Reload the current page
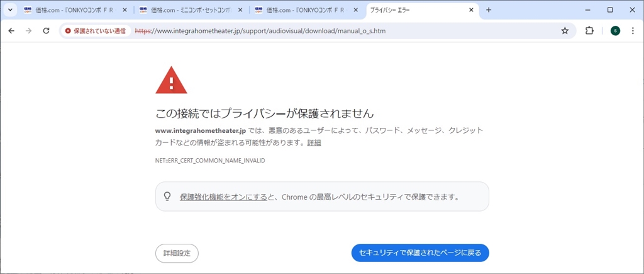 pyautogui.click(x=47, y=31)
